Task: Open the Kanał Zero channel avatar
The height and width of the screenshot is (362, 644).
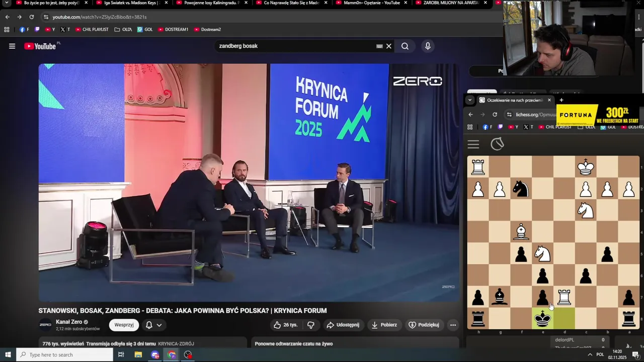Action: 45,325
